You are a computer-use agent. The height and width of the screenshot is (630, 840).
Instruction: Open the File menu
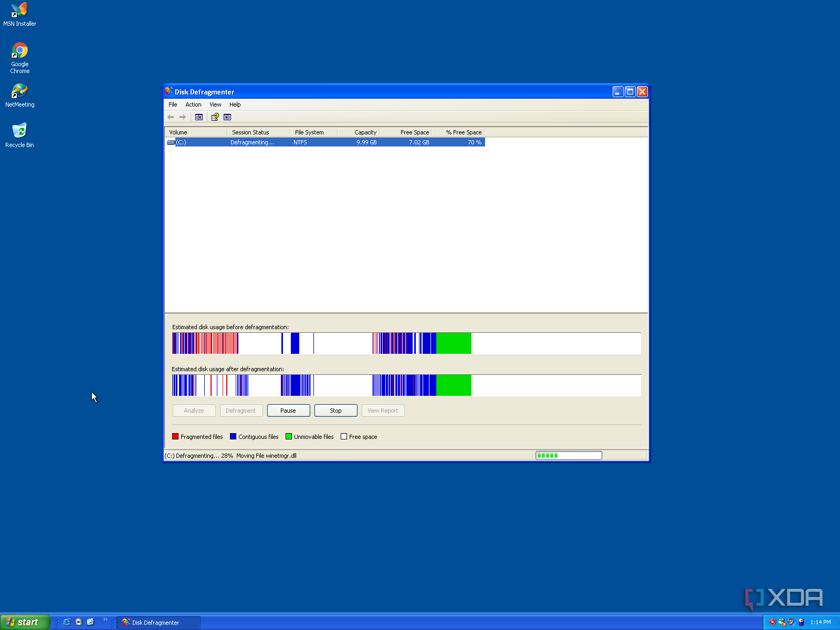coord(173,104)
